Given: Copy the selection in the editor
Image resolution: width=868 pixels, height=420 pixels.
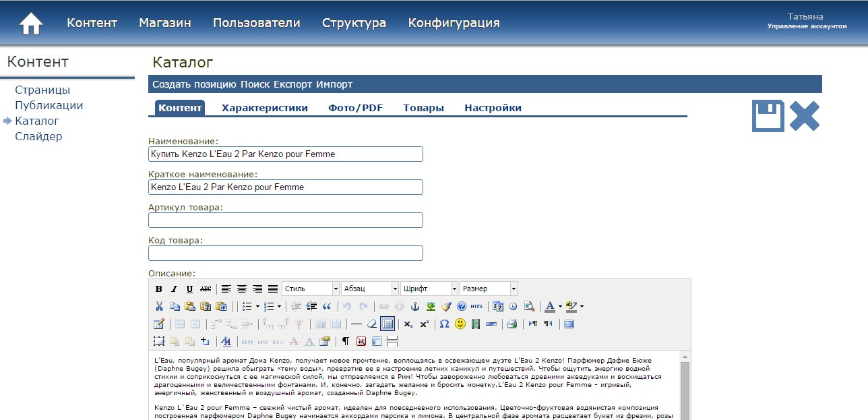Looking at the screenshot, I should (175, 306).
